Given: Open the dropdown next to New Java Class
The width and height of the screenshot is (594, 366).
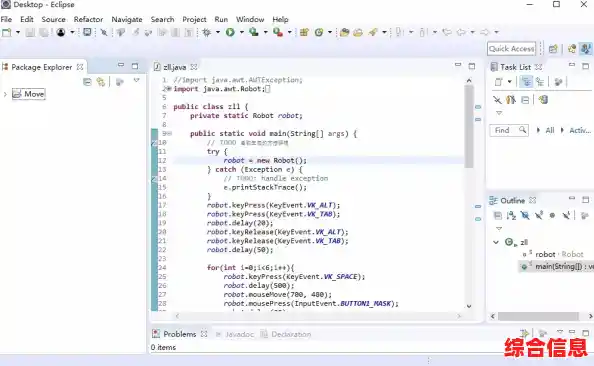Looking at the screenshot, I should (x=330, y=32).
